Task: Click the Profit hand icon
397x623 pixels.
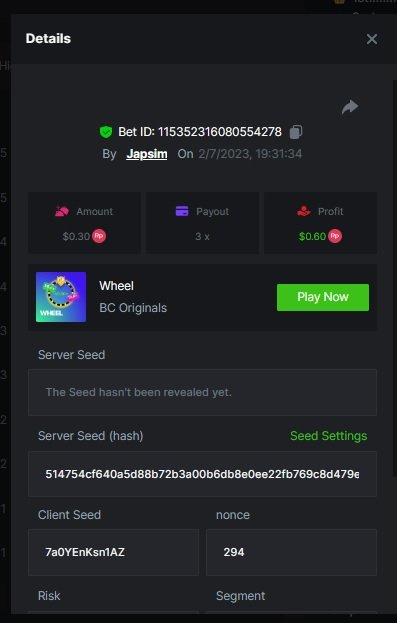Action: pyautogui.click(x=304, y=211)
